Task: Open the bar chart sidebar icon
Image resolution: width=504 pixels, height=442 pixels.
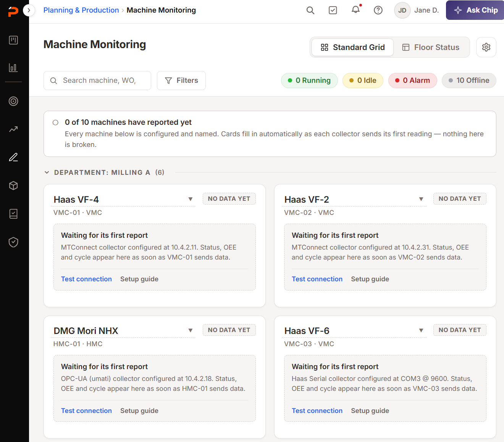Action: [x=13, y=68]
